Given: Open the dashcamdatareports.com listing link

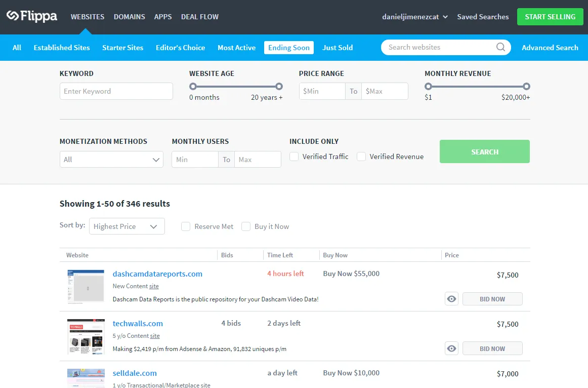Looking at the screenshot, I should point(157,274).
